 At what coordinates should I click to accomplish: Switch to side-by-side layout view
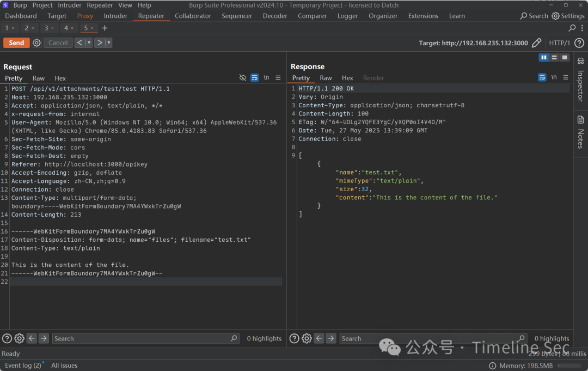coord(543,57)
